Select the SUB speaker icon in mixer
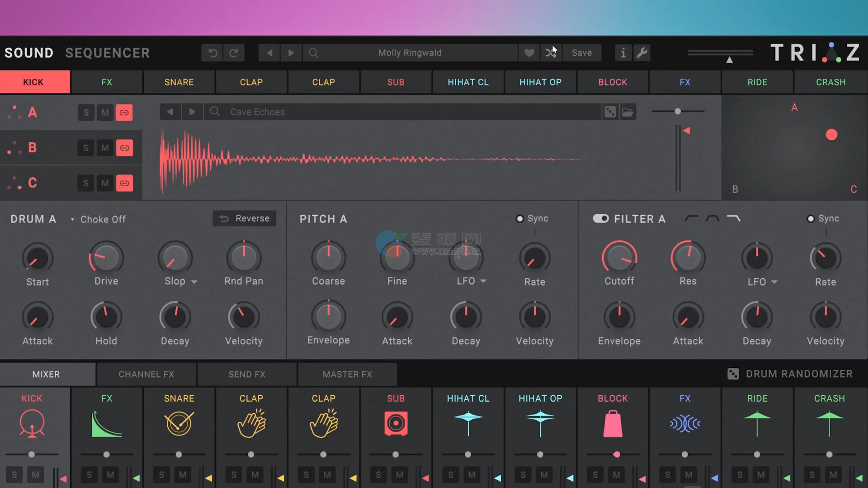Screen dimensions: 868x488 (396, 423)
